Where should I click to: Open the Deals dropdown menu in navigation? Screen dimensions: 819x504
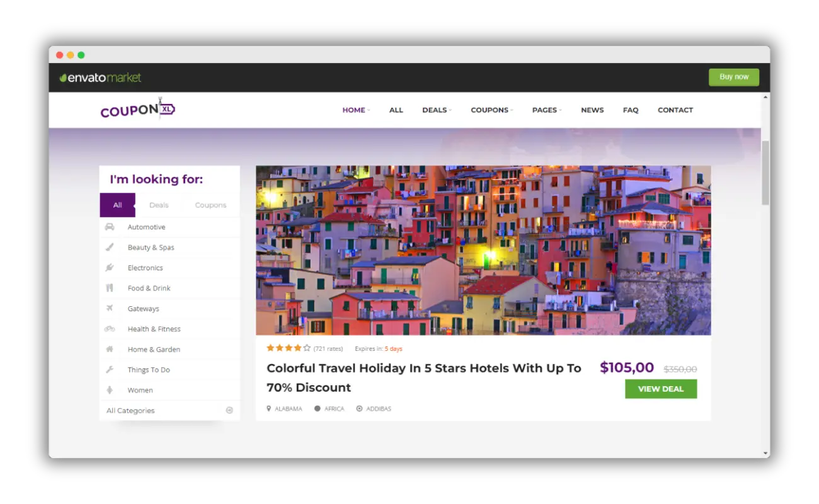[x=437, y=110]
